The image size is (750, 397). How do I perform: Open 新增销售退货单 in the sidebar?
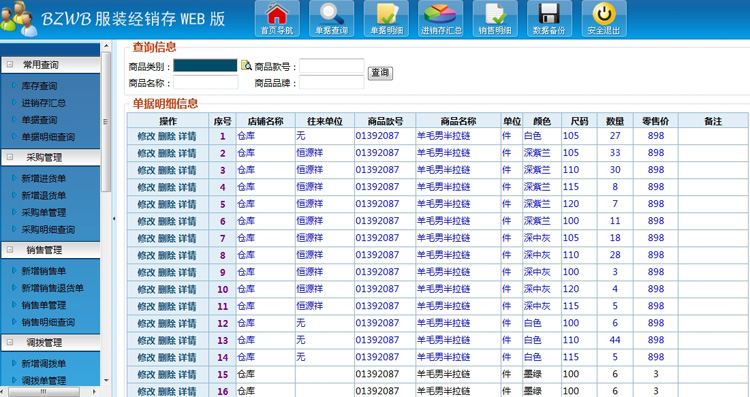pyautogui.click(x=53, y=288)
